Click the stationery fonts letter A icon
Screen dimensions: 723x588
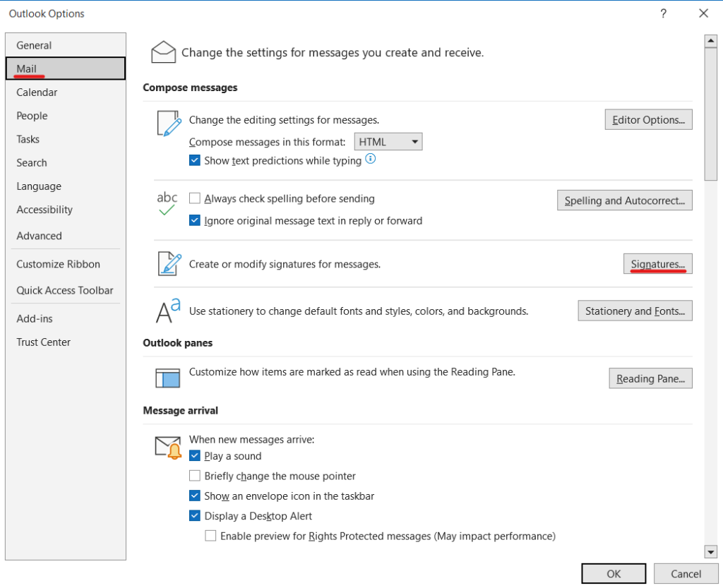pos(168,311)
